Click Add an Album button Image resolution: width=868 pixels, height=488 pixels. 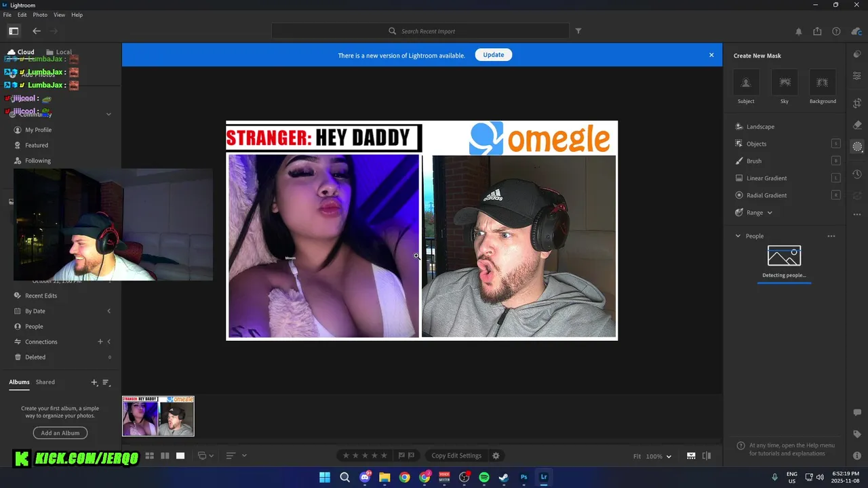(60, 433)
